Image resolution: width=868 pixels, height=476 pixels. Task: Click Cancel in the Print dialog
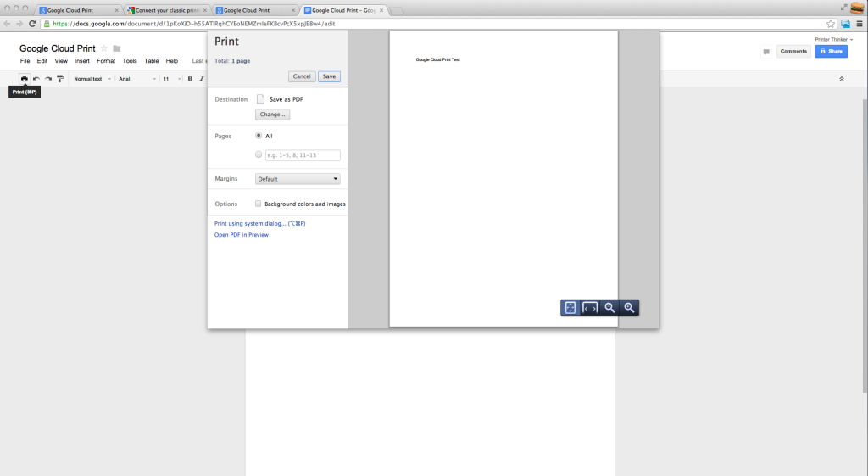pos(302,76)
